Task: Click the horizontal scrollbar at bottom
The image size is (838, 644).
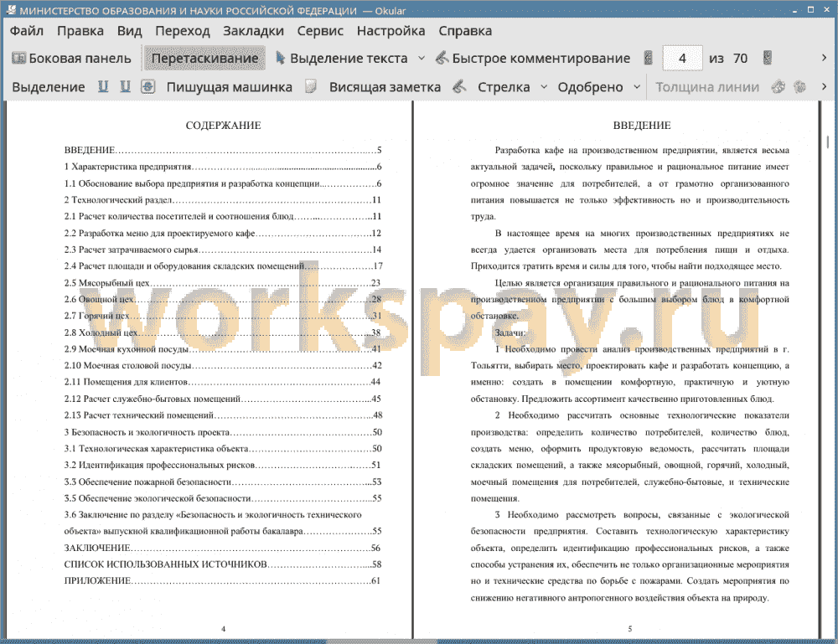Action: point(381,641)
